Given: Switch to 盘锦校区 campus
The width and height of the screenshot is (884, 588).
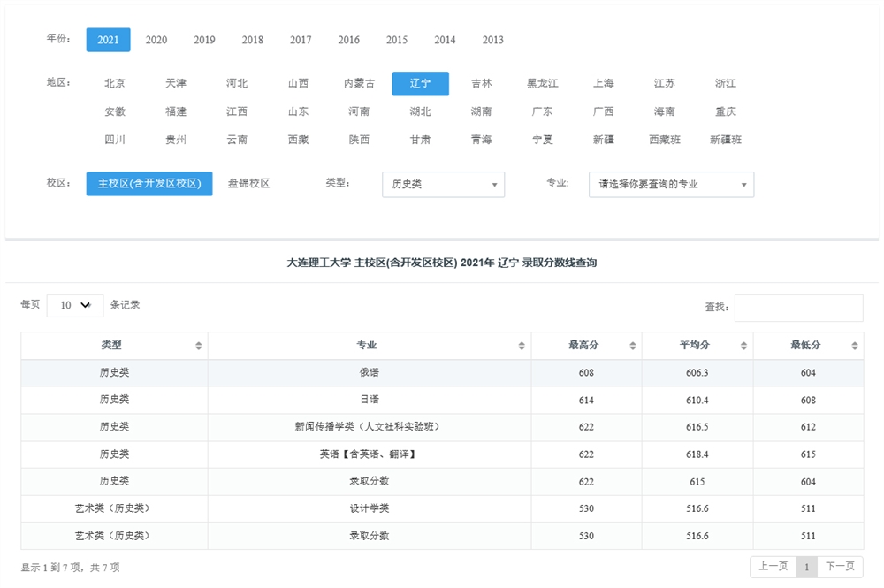Looking at the screenshot, I should [248, 184].
